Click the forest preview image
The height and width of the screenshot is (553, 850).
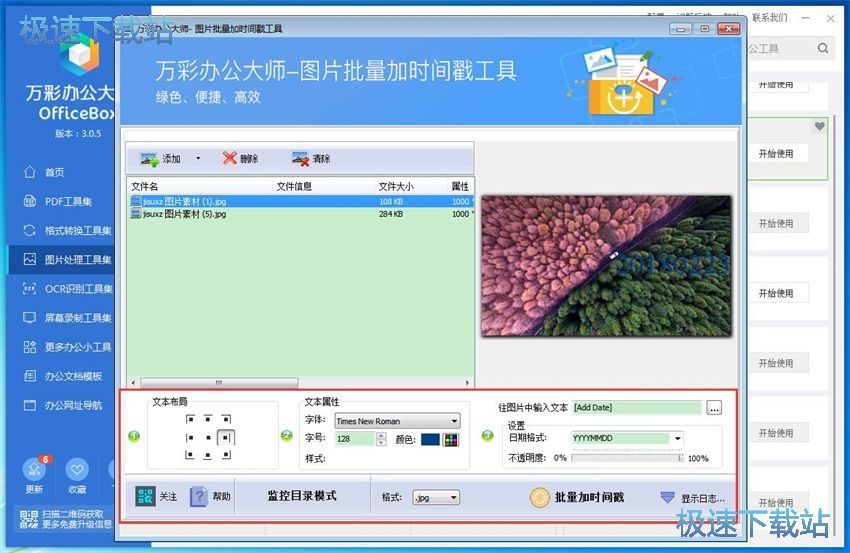[606, 266]
